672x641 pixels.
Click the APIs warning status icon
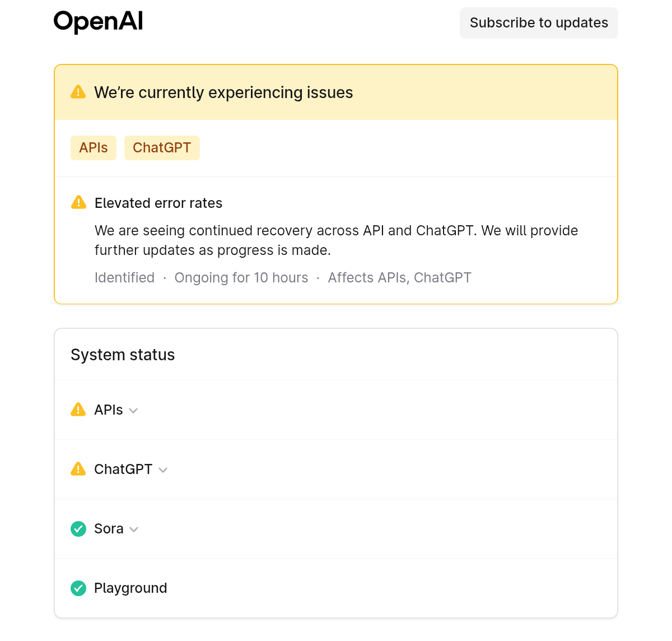click(x=78, y=410)
